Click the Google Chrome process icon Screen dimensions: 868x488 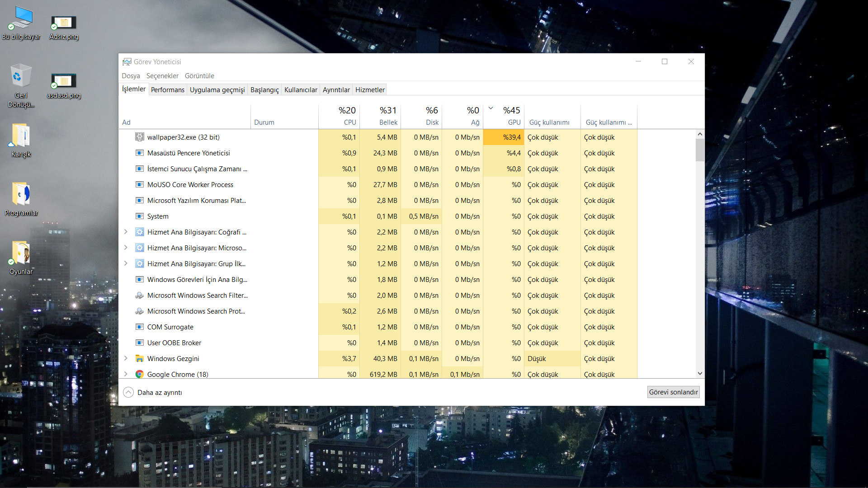pos(140,374)
